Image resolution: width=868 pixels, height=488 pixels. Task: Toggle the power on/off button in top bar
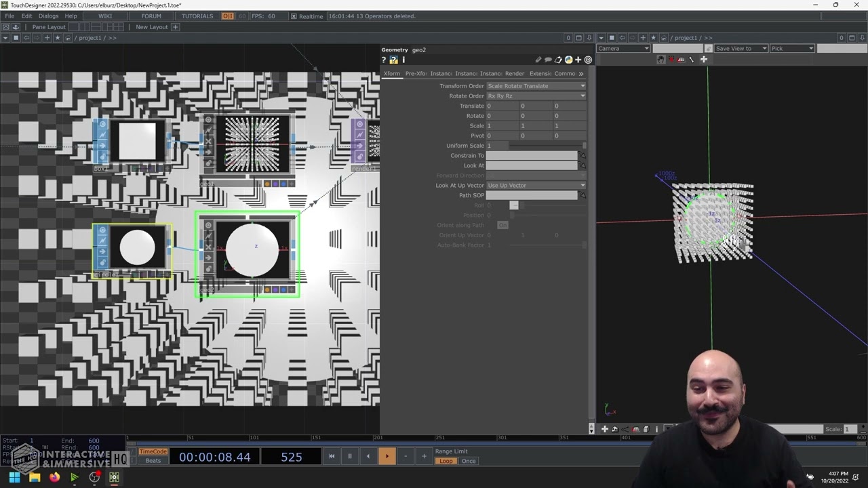coord(228,16)
